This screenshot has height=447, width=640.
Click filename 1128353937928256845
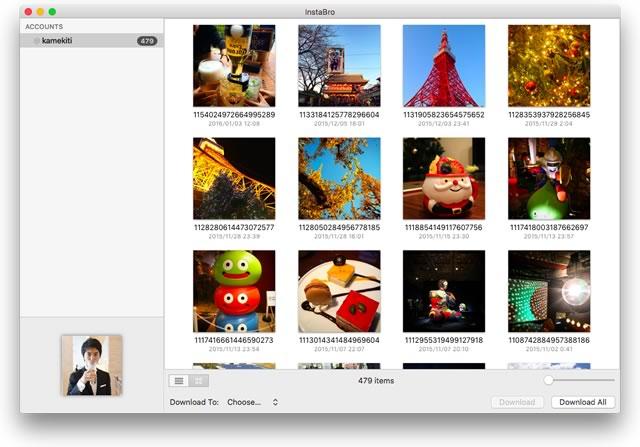(x=549, y=115)
